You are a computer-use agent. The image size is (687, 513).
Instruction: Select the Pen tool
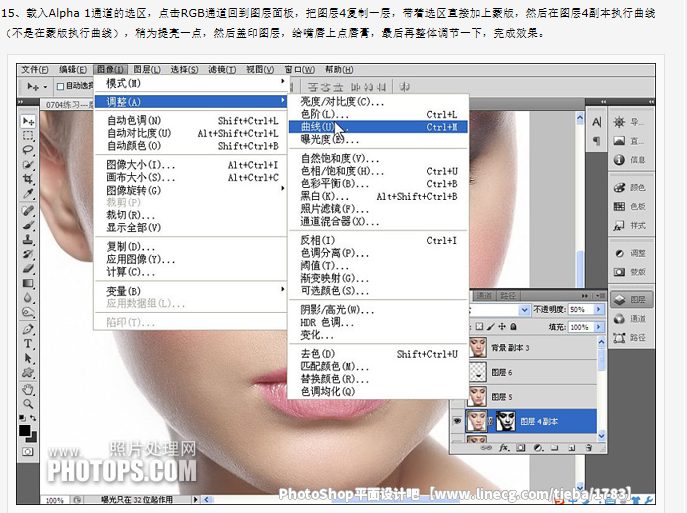tap(28, 329)
